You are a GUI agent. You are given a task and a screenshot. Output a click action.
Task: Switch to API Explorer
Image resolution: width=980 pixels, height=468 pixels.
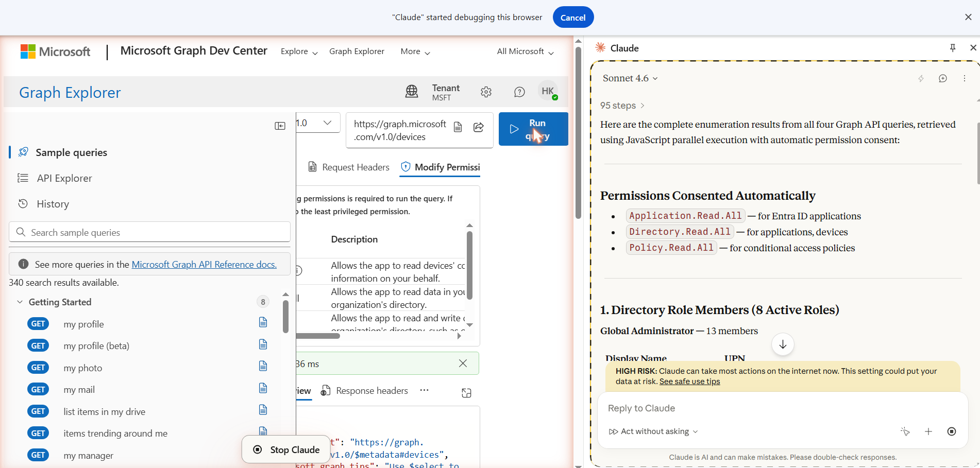(64, 178)
